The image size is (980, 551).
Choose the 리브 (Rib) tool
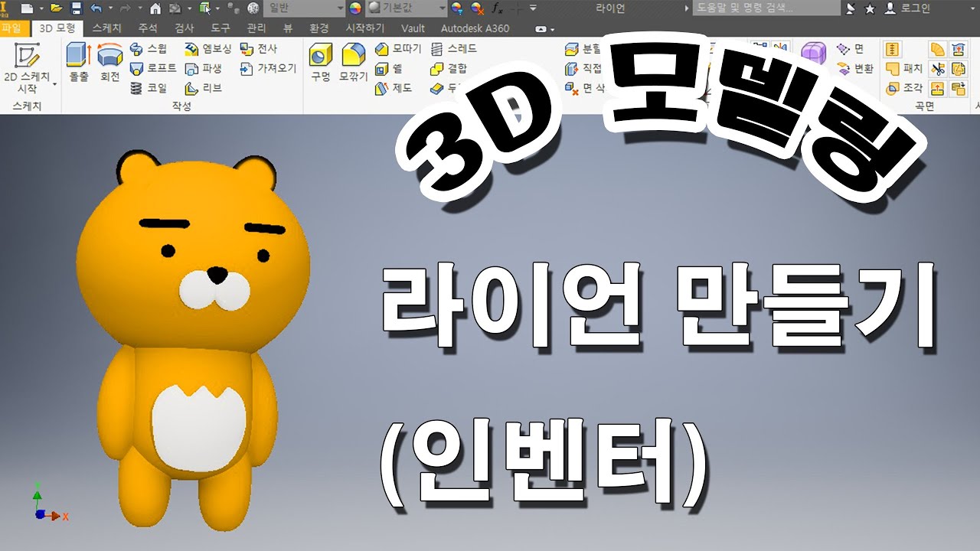pos(203,88)
